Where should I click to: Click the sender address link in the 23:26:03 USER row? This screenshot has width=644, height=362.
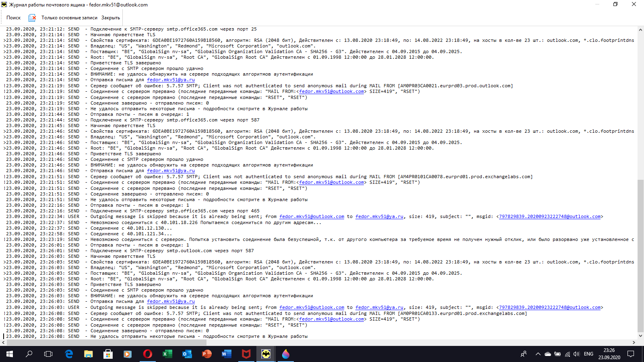[312, 307]
